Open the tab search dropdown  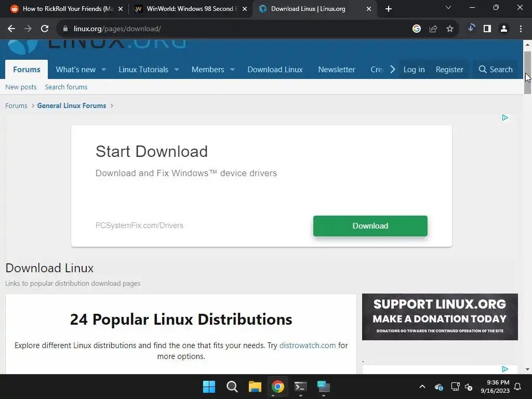[x=448, y=7]
